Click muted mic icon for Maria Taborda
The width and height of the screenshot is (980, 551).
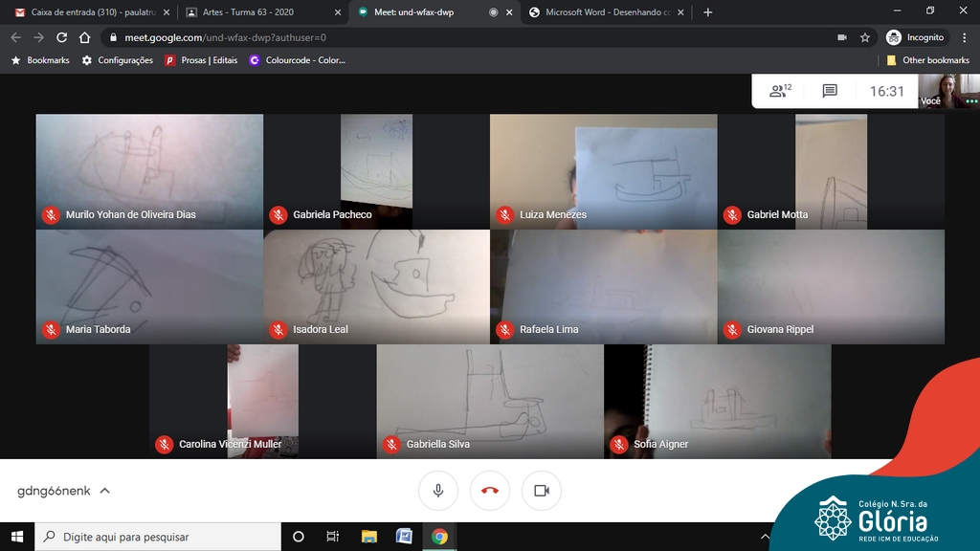click(x=52, y=330)
